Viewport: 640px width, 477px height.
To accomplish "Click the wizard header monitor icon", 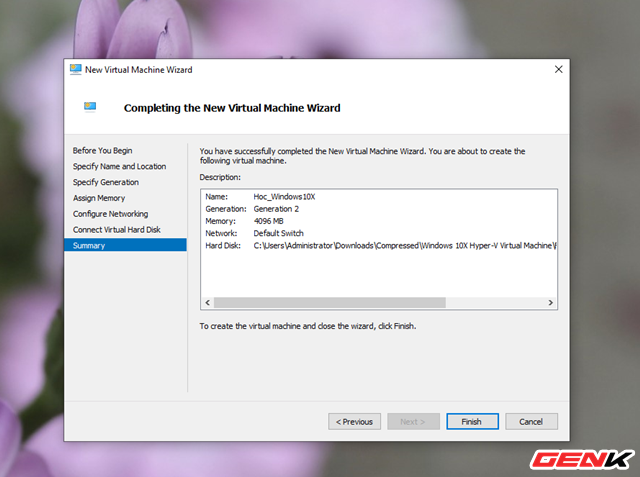I will (90, 107).
